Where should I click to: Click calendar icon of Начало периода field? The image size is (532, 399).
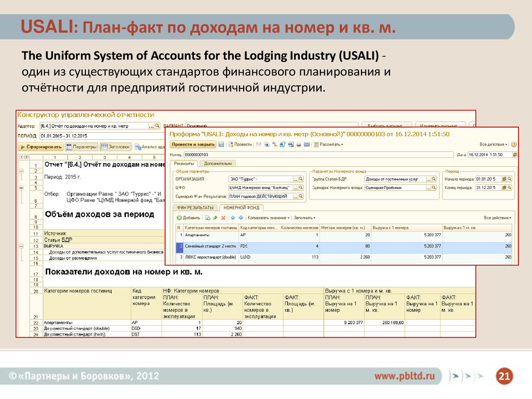[504, 179]
